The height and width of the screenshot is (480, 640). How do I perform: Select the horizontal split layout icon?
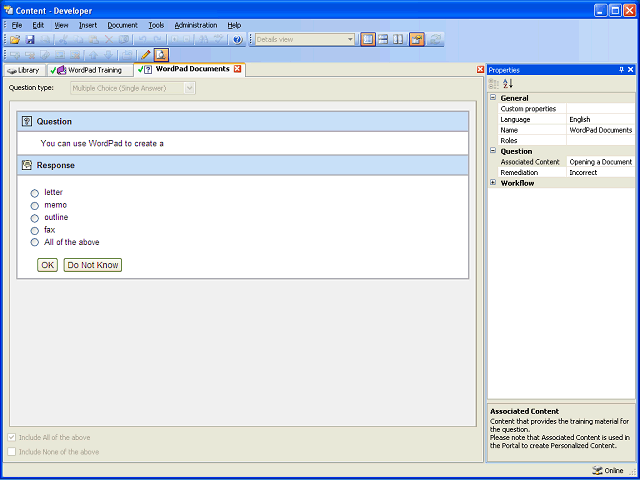click(x=383, y=40)
